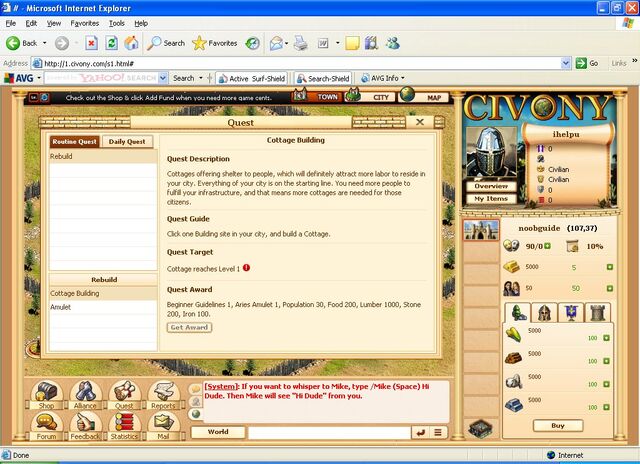The image size is (640, 464).
Task: Click the browser Back button
Action: click(22, 43)
